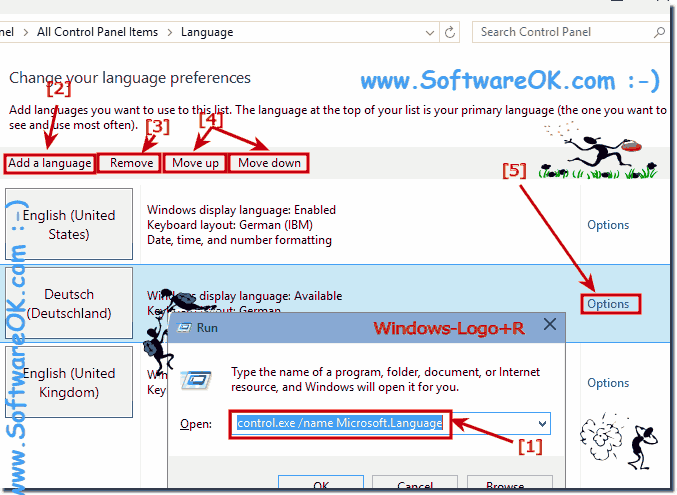Click the magnifier icon in Search Control Panel
Screen dimensions: 677x495
point(659,32)
